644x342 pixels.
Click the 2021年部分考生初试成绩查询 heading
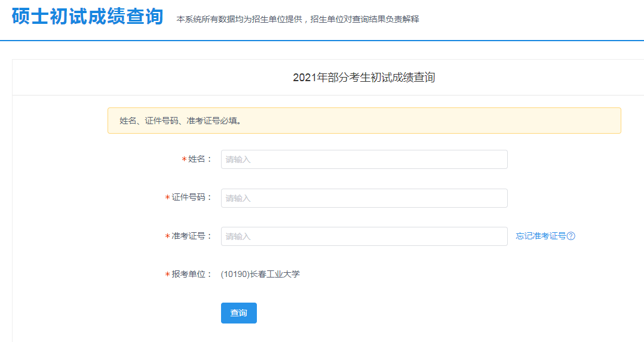[364, 77]
